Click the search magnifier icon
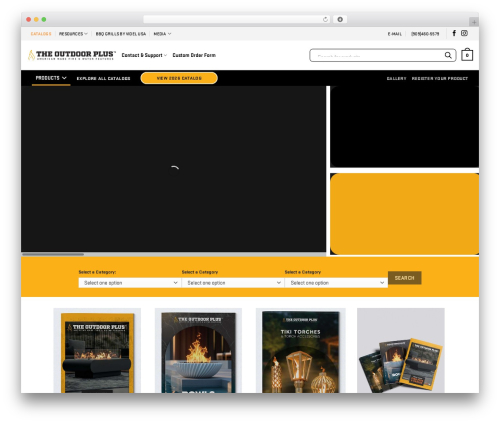 pyautogui.click(x=448, y=55)
